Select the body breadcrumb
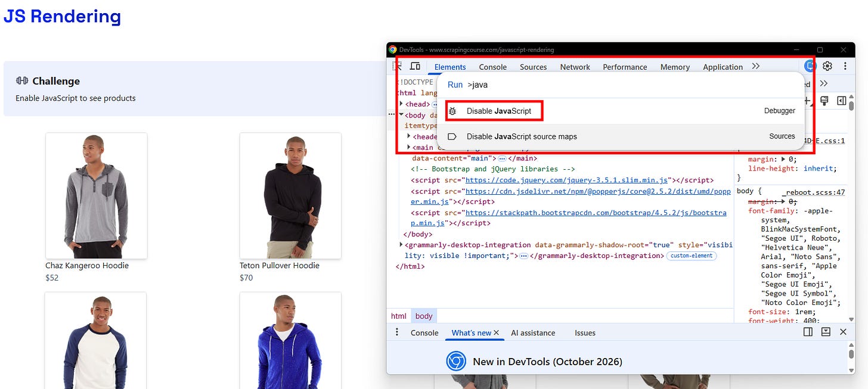868x389 pixels. [424, 316]
